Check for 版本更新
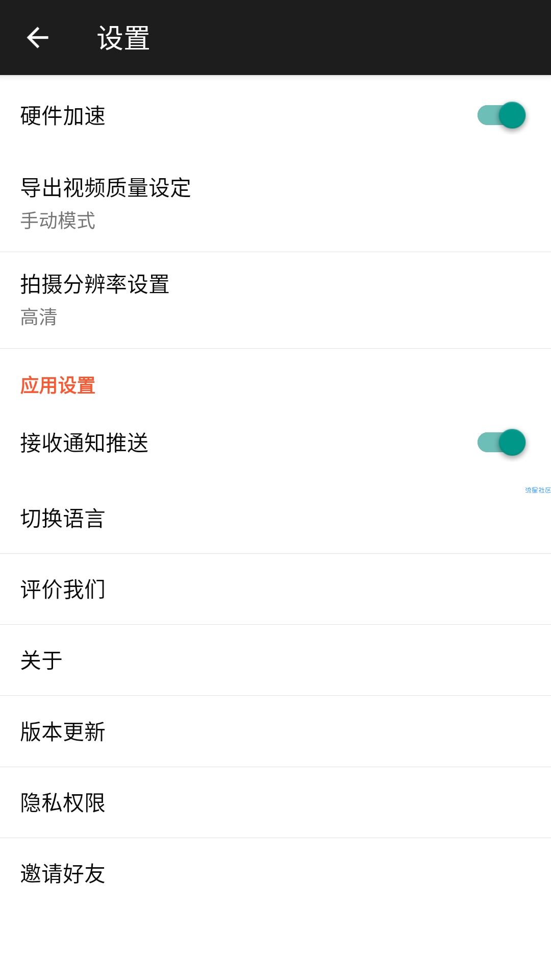Viewport: 551px width, 980px height. pos(275,731)
